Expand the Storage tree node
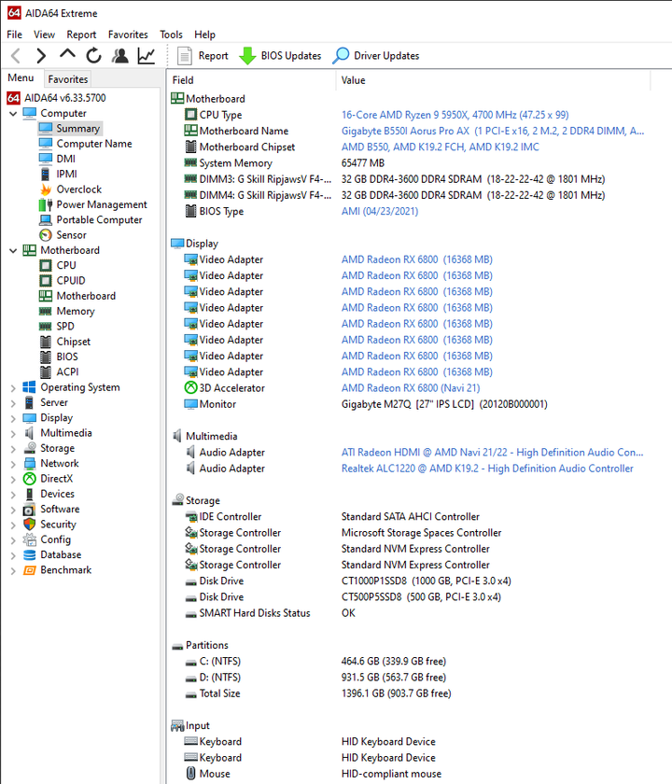This screenshot has height=784, width=672. point(13,449)
